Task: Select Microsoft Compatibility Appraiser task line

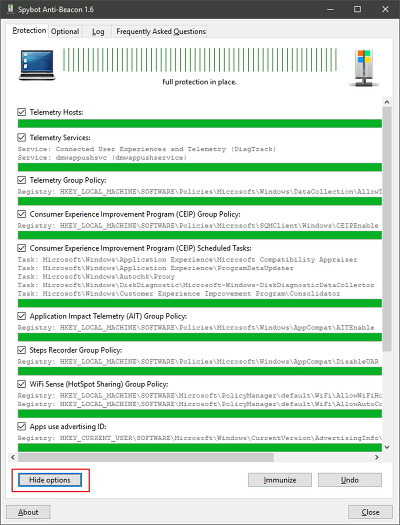Action: (x=187, y=259)
